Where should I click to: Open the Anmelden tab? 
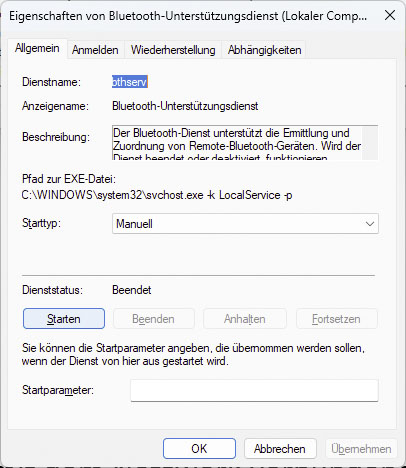click(95, 50)
